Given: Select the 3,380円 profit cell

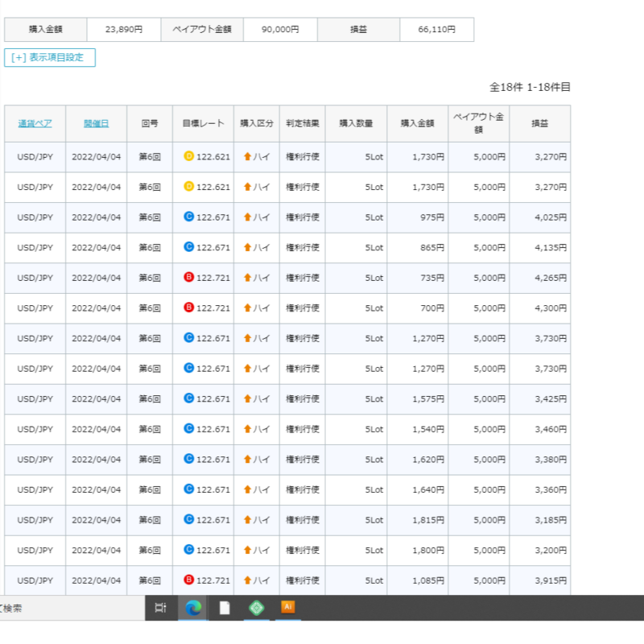Looking at the screenshot, I should (x=539, y=460).
